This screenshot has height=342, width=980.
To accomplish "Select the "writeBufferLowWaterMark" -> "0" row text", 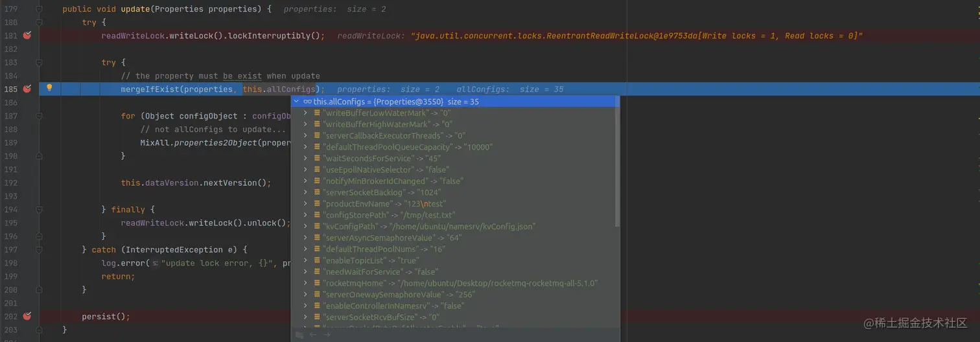I will 386,113.
